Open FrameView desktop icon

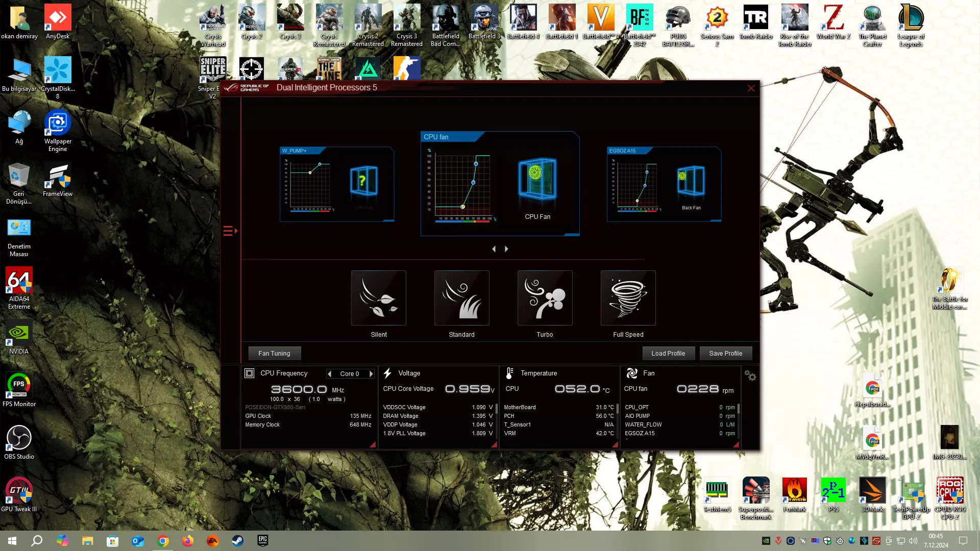click(x=58, y=180)
